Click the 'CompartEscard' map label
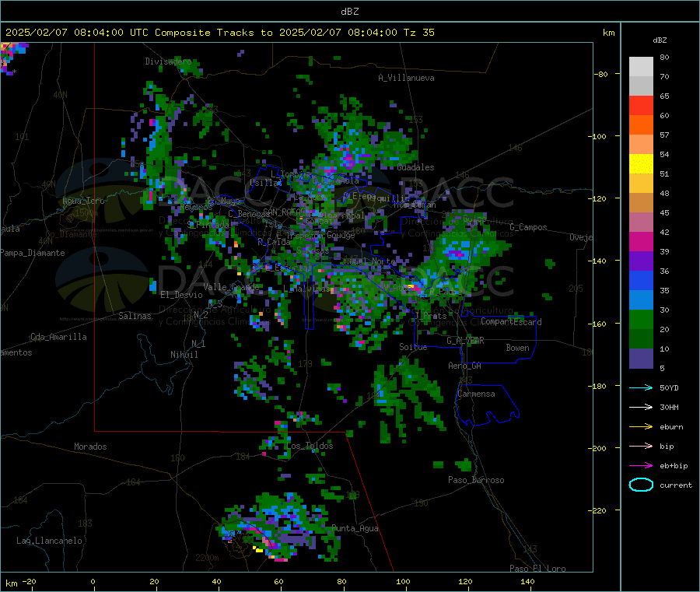 tap(511, 321)
